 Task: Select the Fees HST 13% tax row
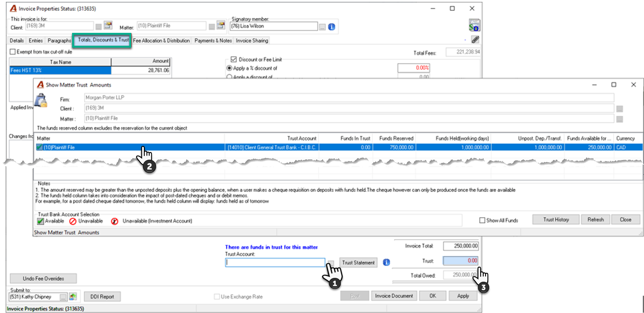click(90, 70)
